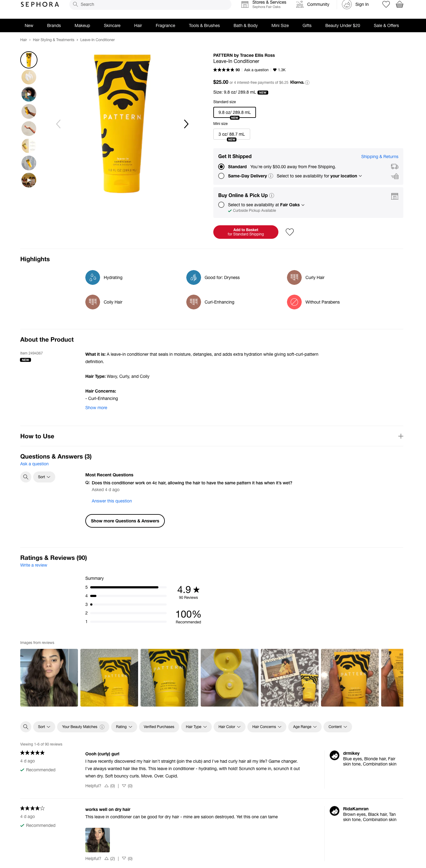Open the Loves heart icon in header
Viewport: 426px width, 868px height.
click(386, 4)
